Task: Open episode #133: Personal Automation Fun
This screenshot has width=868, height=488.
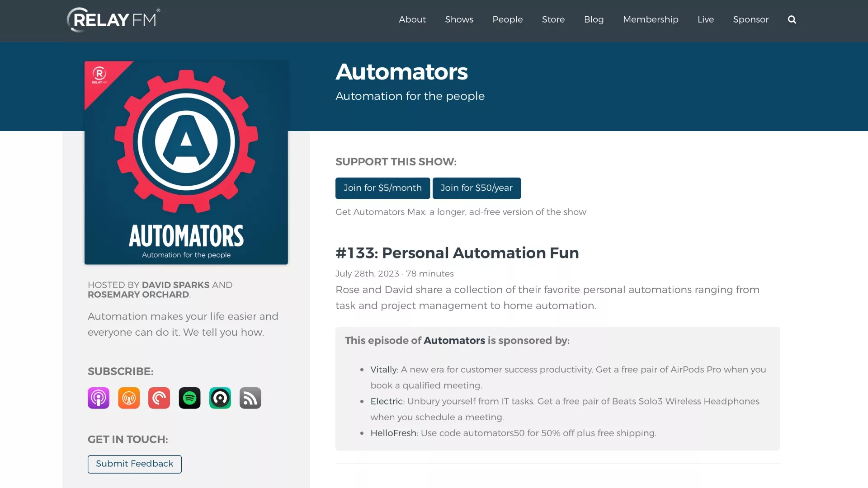Action: [457, 253]
